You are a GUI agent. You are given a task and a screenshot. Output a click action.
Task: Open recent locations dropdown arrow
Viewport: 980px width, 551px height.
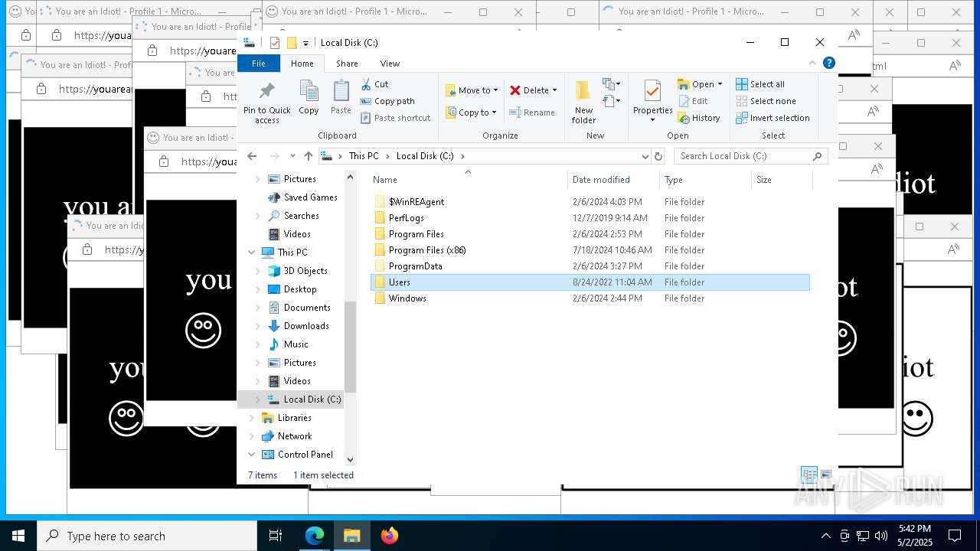point(292,156)
